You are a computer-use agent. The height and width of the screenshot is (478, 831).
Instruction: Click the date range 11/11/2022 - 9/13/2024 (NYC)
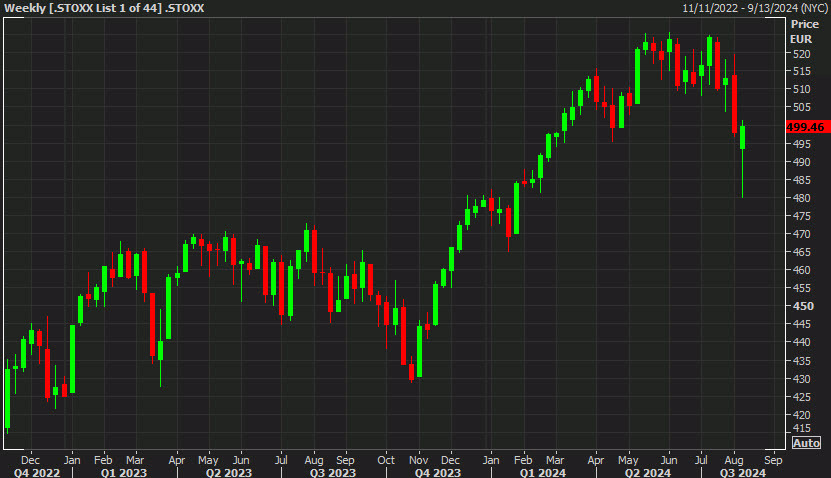[x=755, y=8]
